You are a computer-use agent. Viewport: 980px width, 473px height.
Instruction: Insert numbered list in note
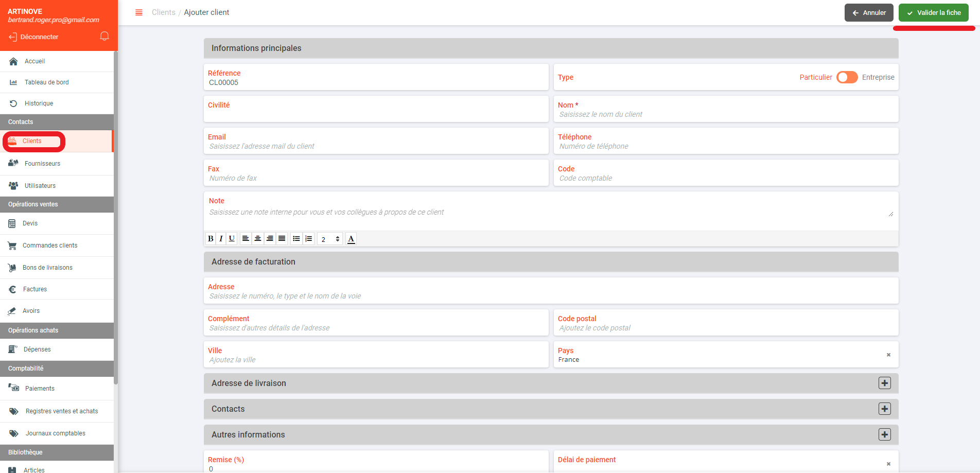308,238
